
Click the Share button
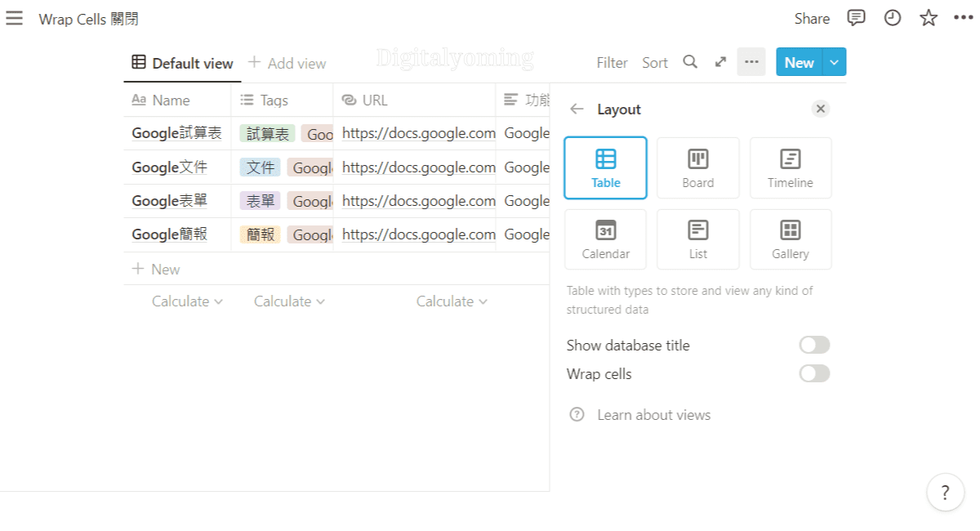(812, 18)
